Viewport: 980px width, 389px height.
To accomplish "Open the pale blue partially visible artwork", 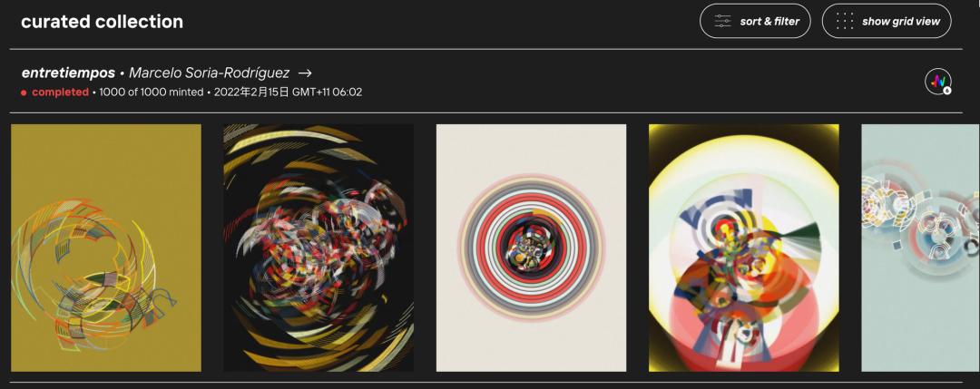I will pyautogui.click(x=921, y=248).
